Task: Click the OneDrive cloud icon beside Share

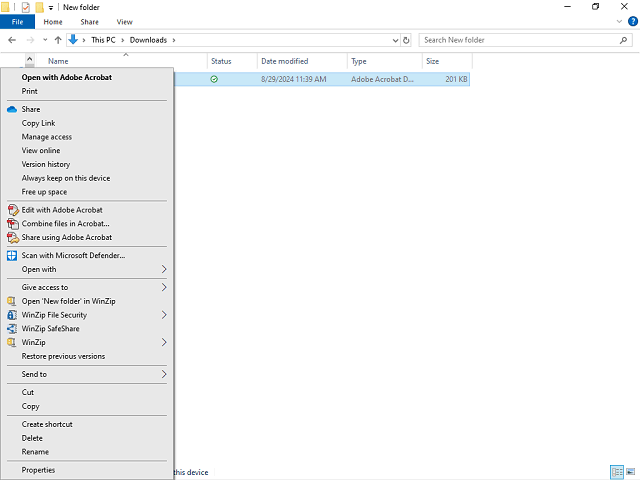Action: tap(12, 109)
